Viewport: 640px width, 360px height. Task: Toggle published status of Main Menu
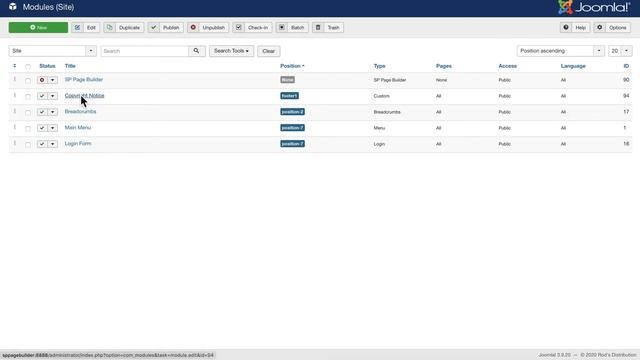pos(42,128)
